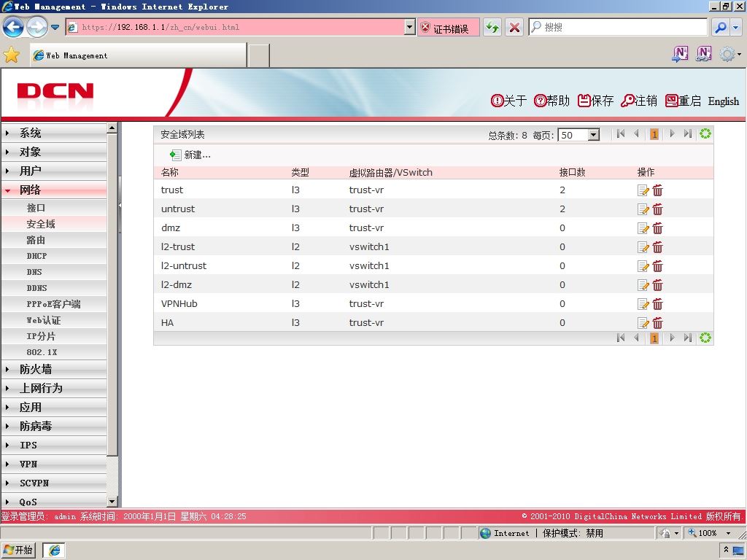Open the Web认证 submenu item
Screen dimensions: 747x560
[54, 320]
